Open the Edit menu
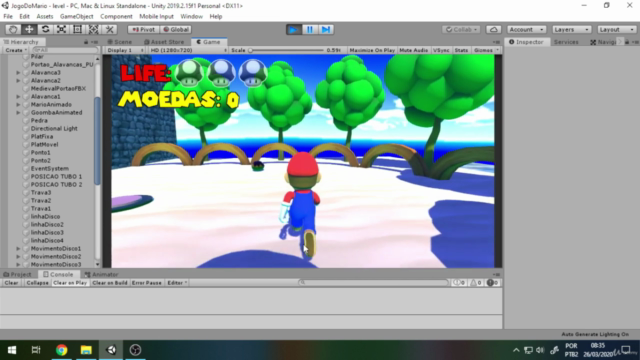This screenshot has width=640, height=360. (24, 17)
